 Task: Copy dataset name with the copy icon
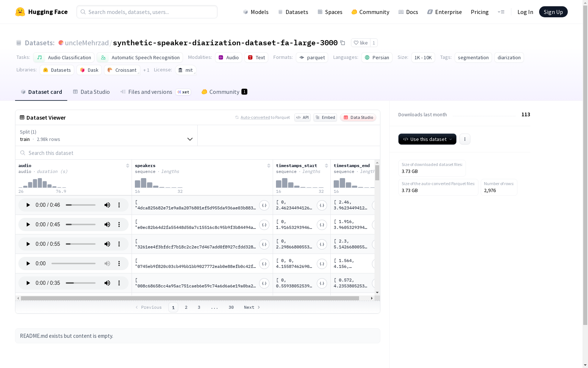tap(343, 43)
